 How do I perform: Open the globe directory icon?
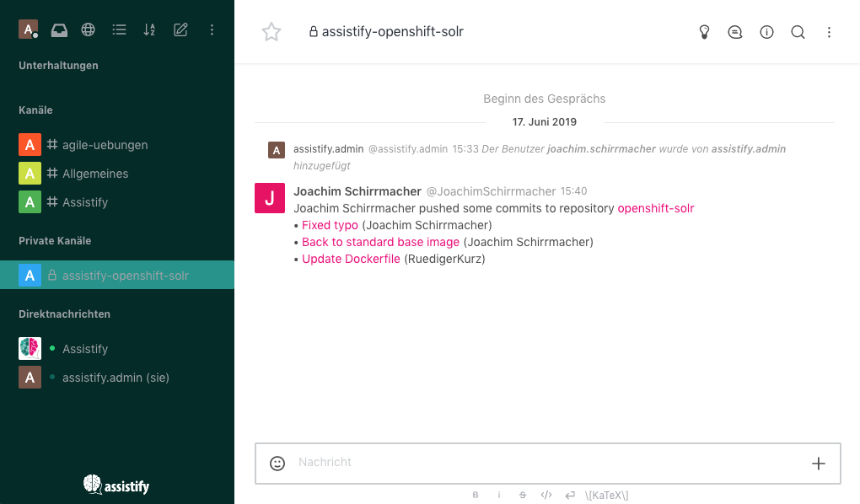(x=89, y=29)
